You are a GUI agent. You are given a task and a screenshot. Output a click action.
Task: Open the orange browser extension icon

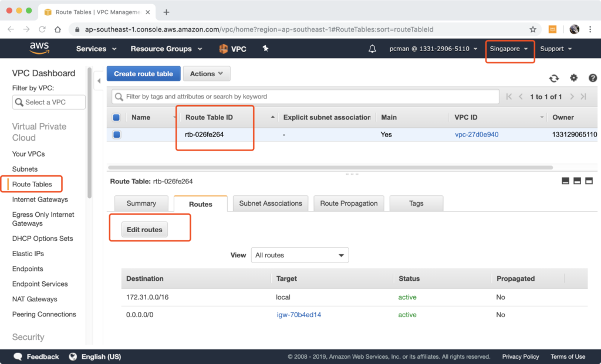(x=552, y=29)
